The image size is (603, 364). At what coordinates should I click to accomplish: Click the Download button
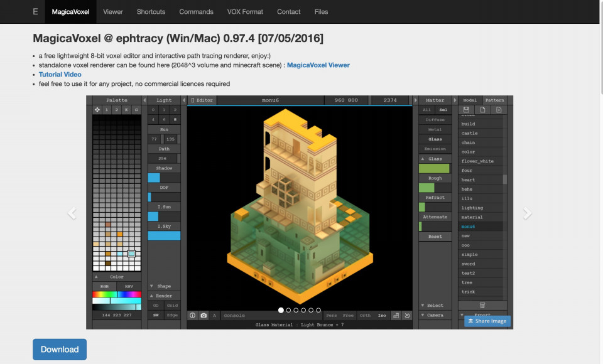click(x=60, y=350)
